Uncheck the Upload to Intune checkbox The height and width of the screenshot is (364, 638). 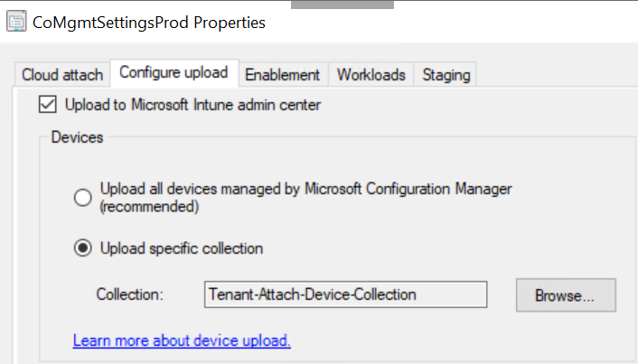(48, 106)
